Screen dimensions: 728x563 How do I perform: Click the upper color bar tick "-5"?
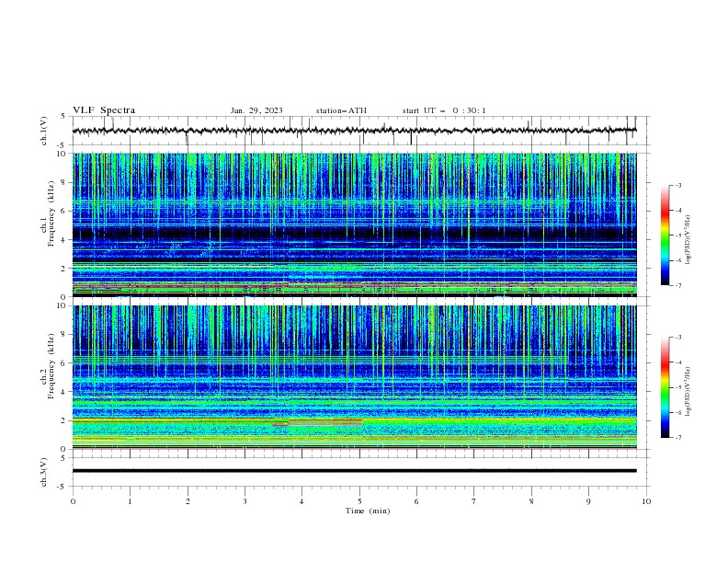pyautogui.click(x=677, y=236)
